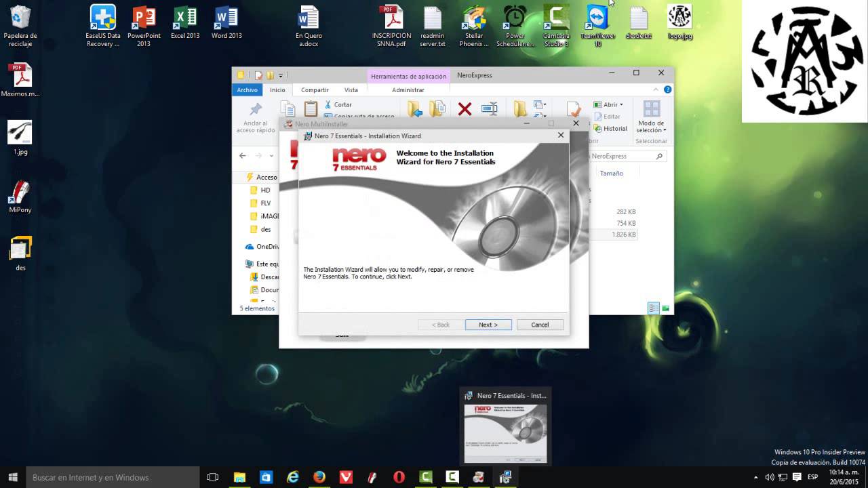Open quick access toolbar customize arrow
The image size is (868, 488).
coord(281,75)
